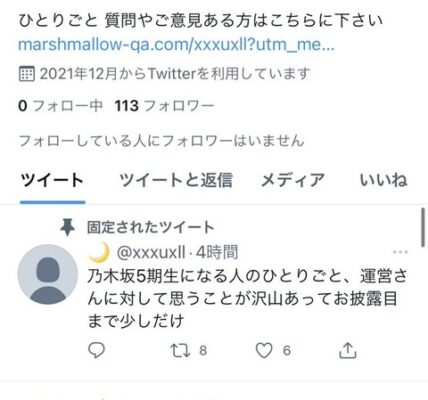This screenshot has height=400, width=428.
Task: Click the crescent moon display name
Action: (x=99, y=252)
